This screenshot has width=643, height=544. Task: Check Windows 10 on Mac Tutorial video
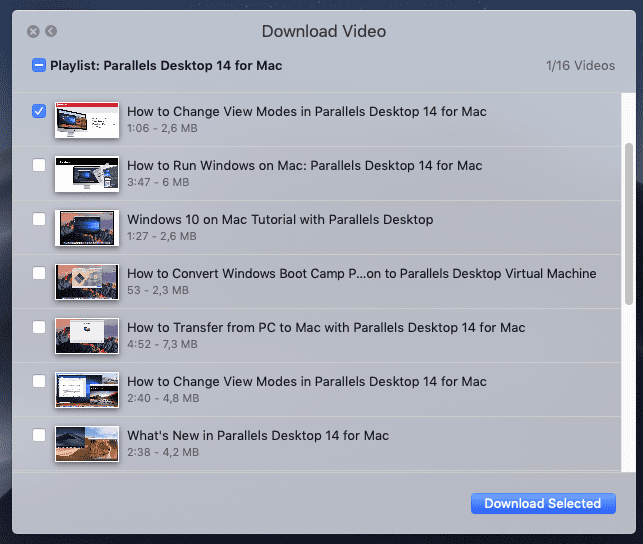point(39,219)
